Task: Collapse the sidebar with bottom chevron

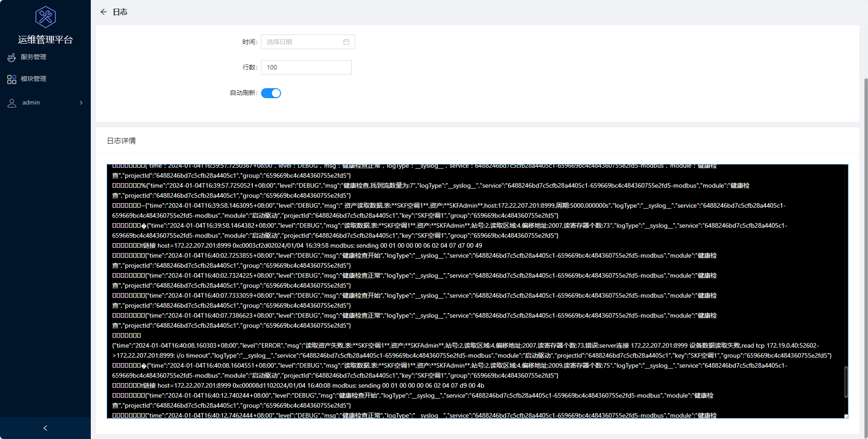Action: tap(45, 428)
